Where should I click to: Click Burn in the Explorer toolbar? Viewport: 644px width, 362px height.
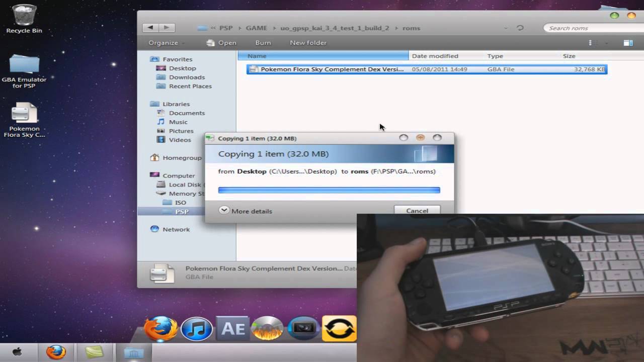pyautogui.click(x=263, y=43)
